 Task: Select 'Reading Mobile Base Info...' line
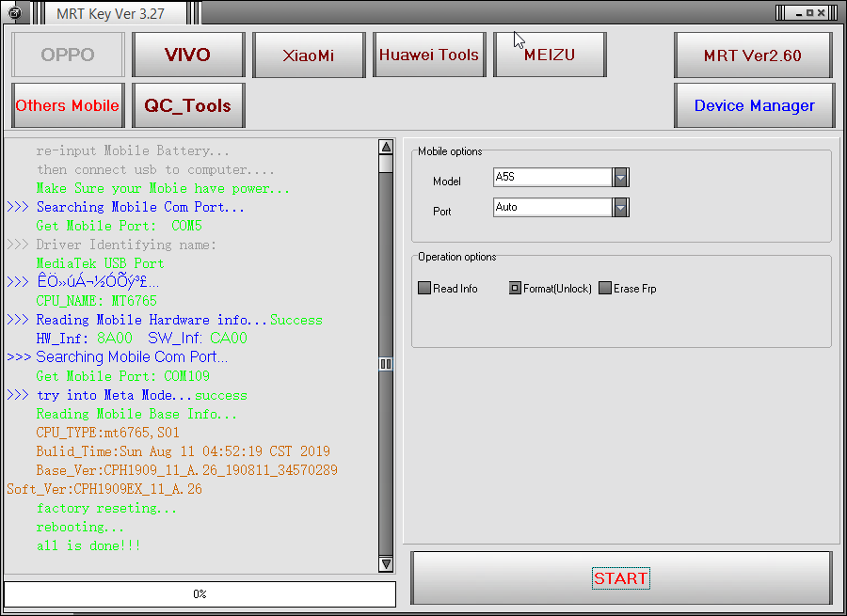pyautogui.click(x=136, y=414)
